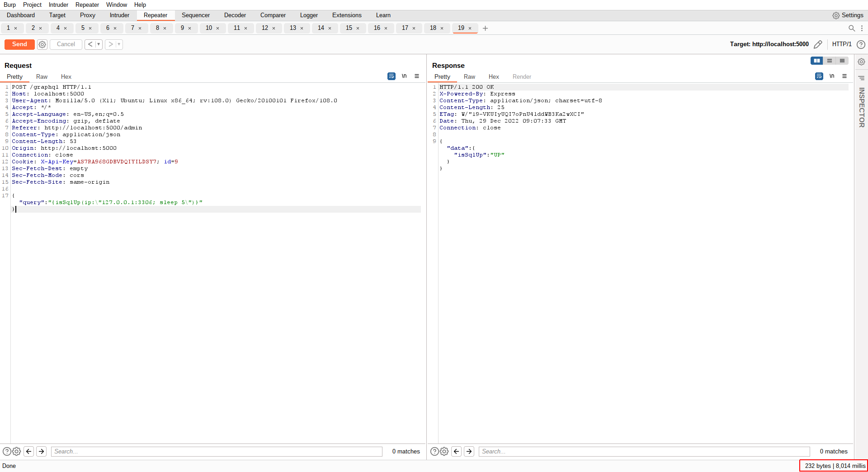The height and width of the screenshot is (472, 868).
Task: Close Repeater tab 19
Action: tap(470, 28)
